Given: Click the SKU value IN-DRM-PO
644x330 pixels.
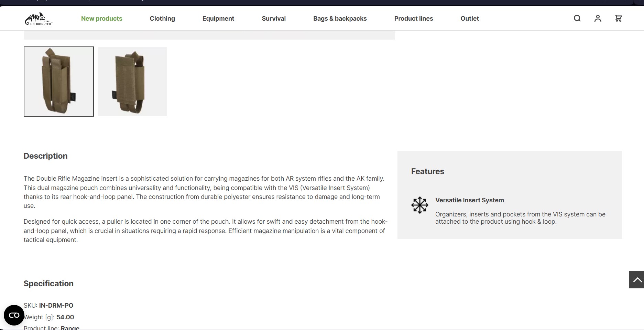Looking at the screenshot, I should pyautogui.click(x=56, y=306).
